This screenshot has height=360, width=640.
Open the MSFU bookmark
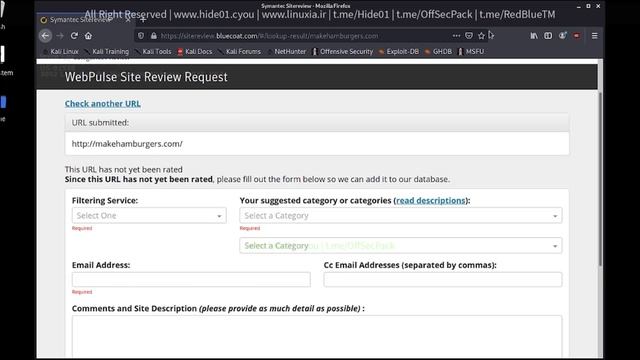(471, 51)
